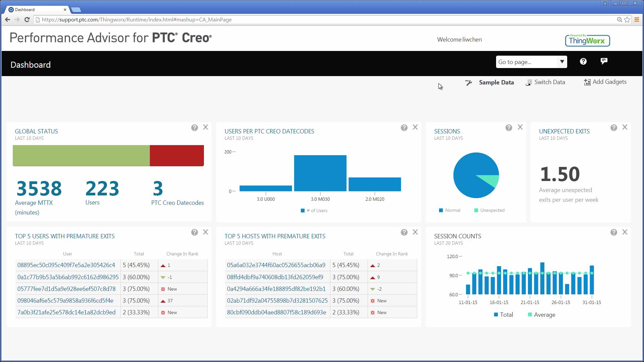Open user 08895ec50c095c409f7e5a2e305426c4
The width and height of the screenshot is (644, 362).
tap(66, 265)
